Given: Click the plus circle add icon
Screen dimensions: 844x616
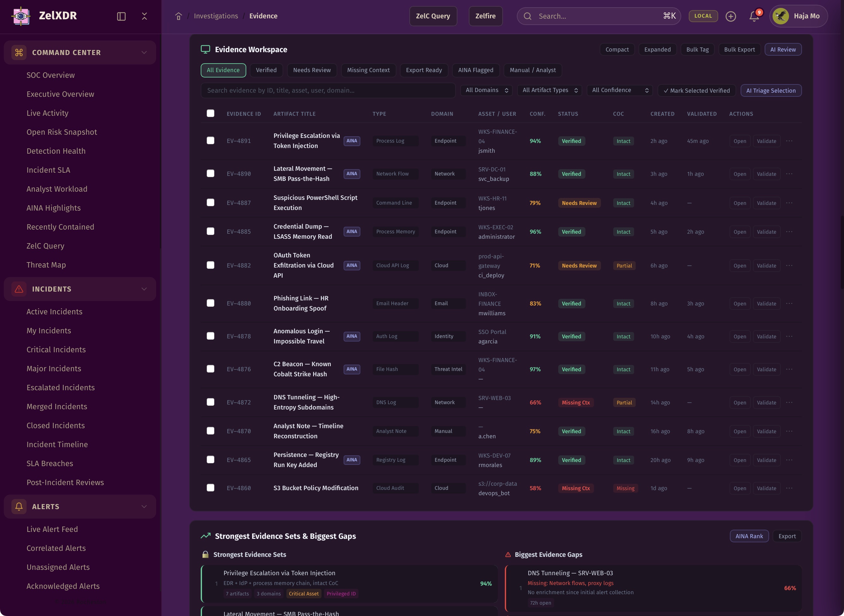Looking at the screenshot, I should [x=730, y=16].
